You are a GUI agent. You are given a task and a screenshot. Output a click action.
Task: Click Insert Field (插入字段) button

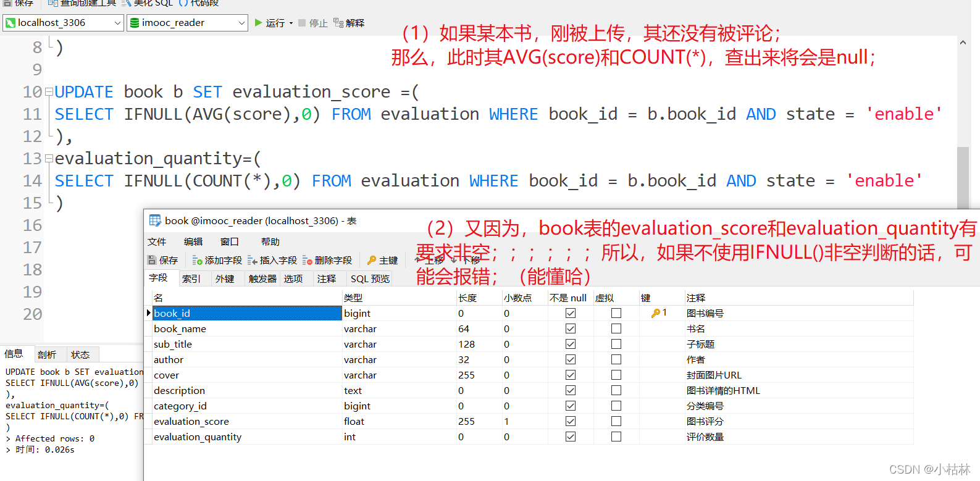pyautogui.click(x=272, y=261)
